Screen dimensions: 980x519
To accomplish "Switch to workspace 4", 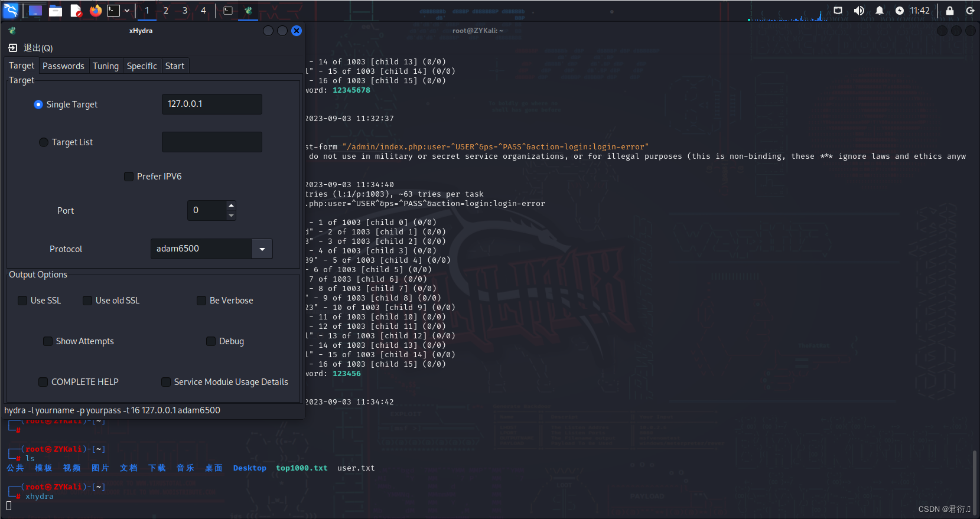I will point(204,11).
